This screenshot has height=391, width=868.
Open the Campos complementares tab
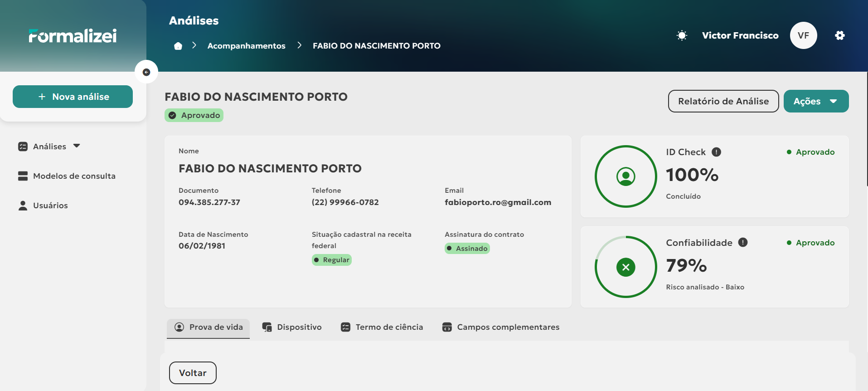click(x=501, y=327)
